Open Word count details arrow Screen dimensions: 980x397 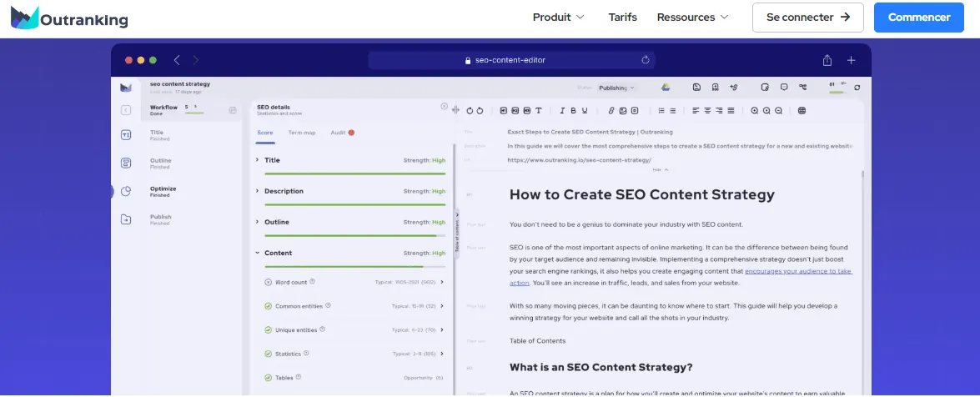[x=443, y=282]
